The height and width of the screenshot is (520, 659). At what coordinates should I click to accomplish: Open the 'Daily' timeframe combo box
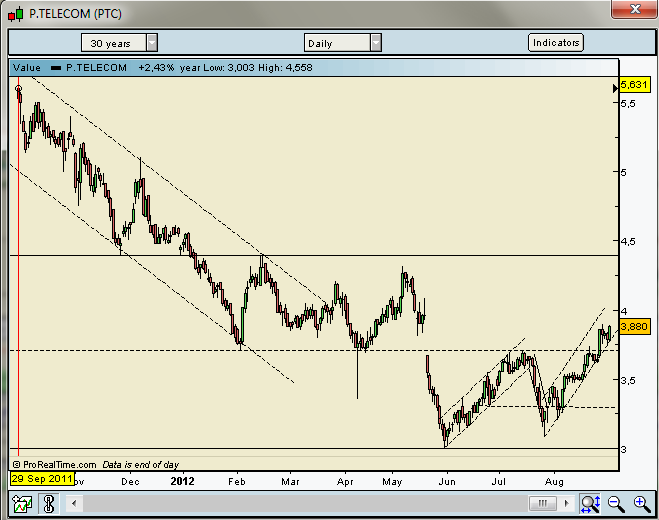click(x=343, y=43)
